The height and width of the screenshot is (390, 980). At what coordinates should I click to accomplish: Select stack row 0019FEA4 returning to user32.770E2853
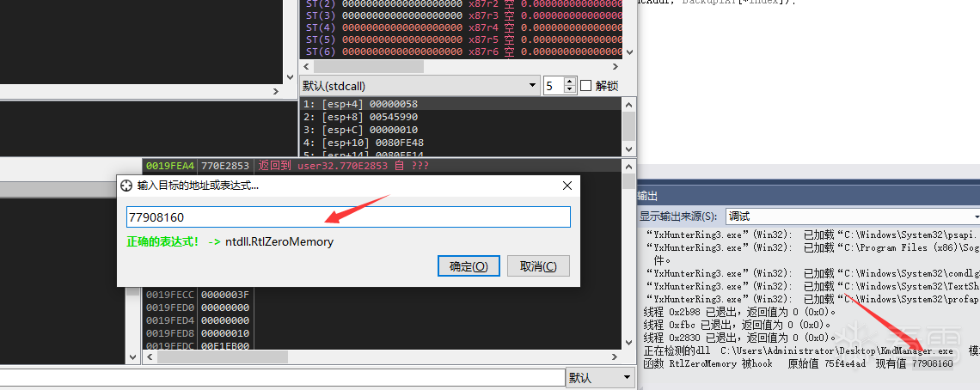tap(383, 166)
